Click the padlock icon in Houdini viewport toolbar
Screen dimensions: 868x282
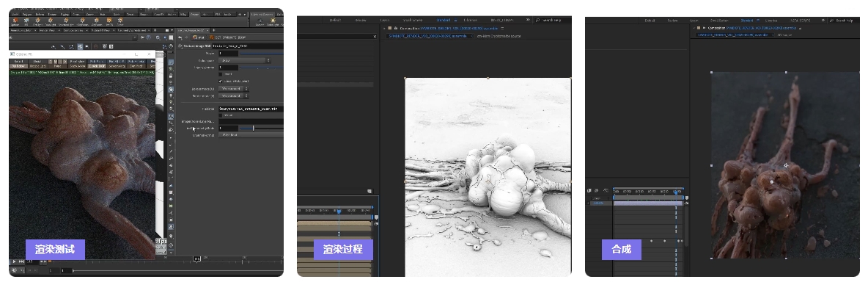171,76
